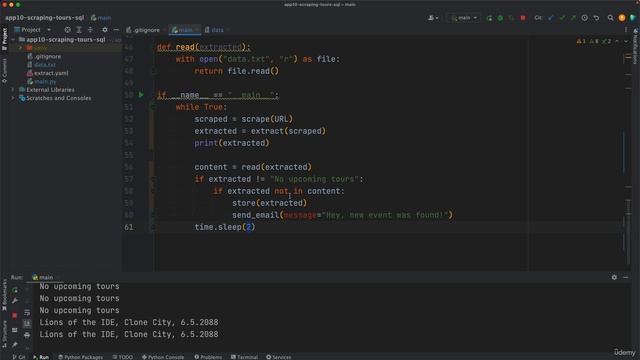Go to next highlighted error with the down chevron
The width and height of the screenshot is (640, 360).
click(626, 41)
